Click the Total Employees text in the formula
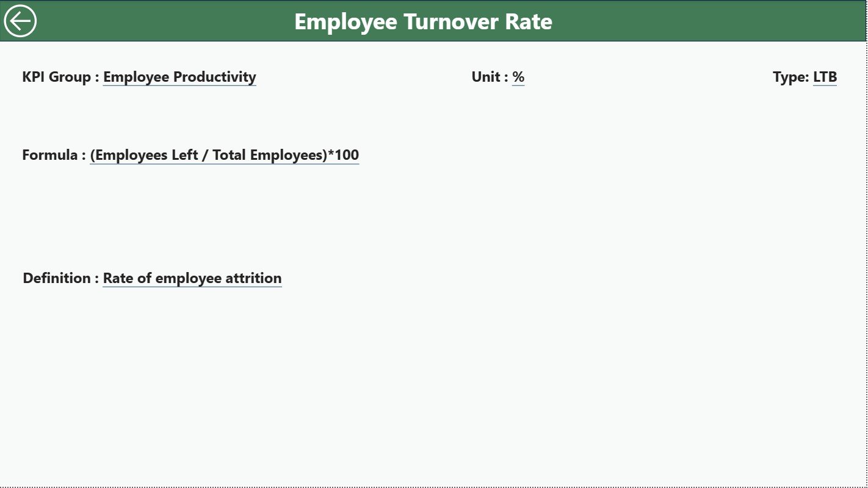Viewport: 868px width, 488px height. point(272,155)
